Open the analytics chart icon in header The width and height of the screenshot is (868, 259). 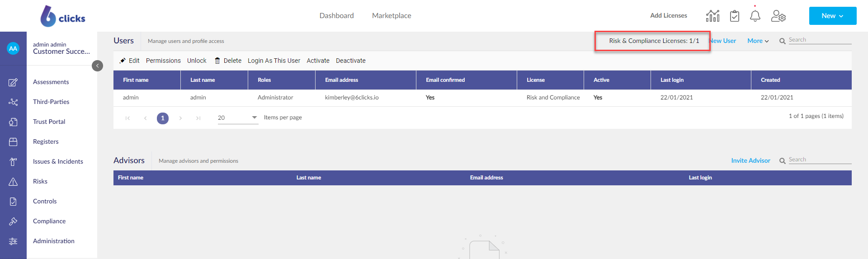coord(713,16)
